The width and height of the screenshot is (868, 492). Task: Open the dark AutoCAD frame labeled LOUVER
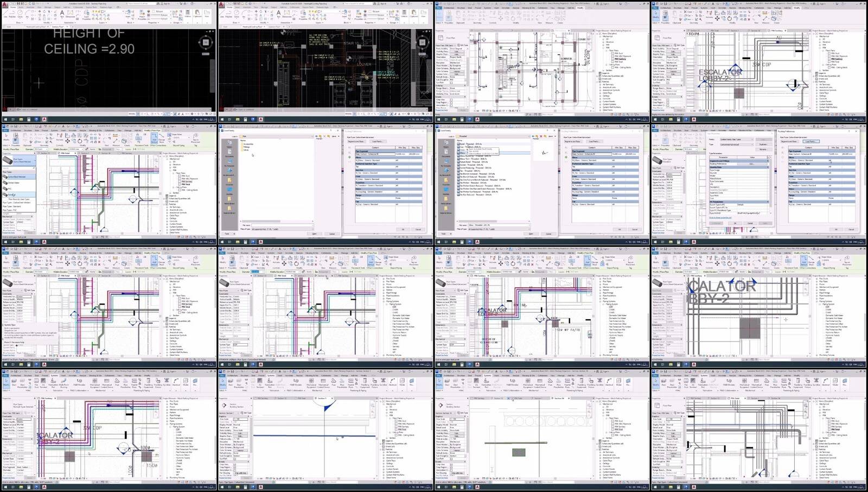(325, 61)
